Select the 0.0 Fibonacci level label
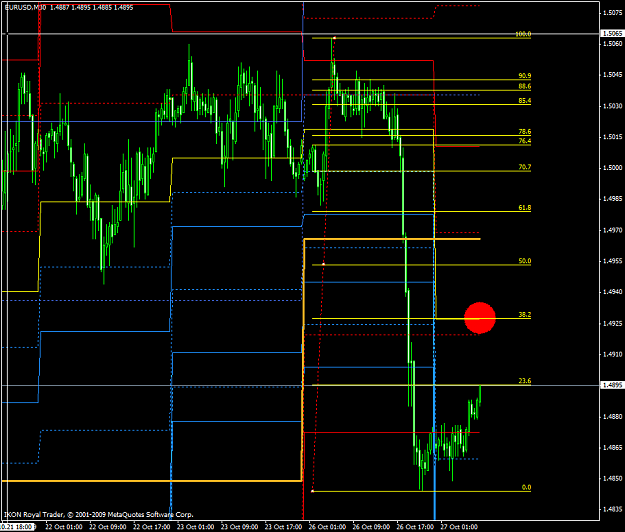This screenshot has height=532, width=625. coord(526,487)
